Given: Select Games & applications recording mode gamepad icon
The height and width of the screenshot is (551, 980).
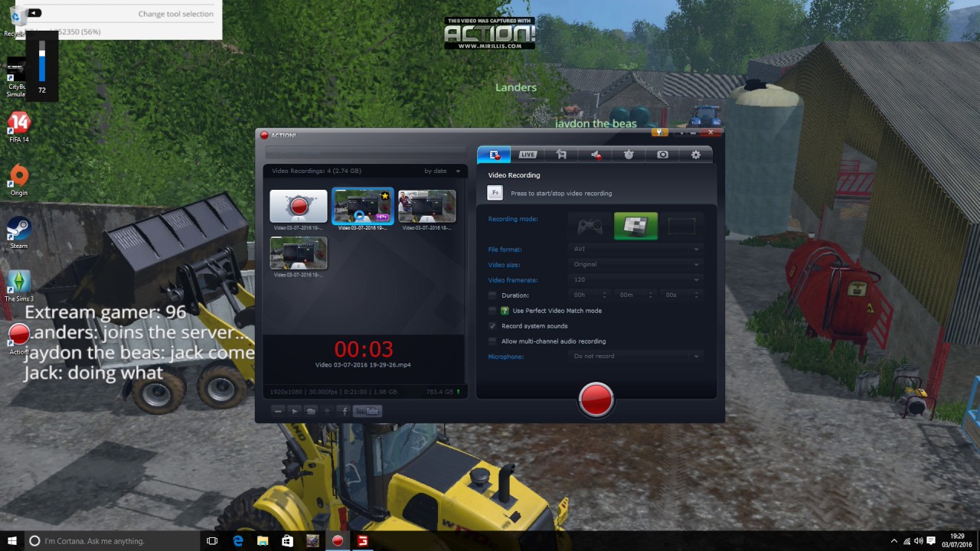Looking at the screenshot, I should point(590,226).
